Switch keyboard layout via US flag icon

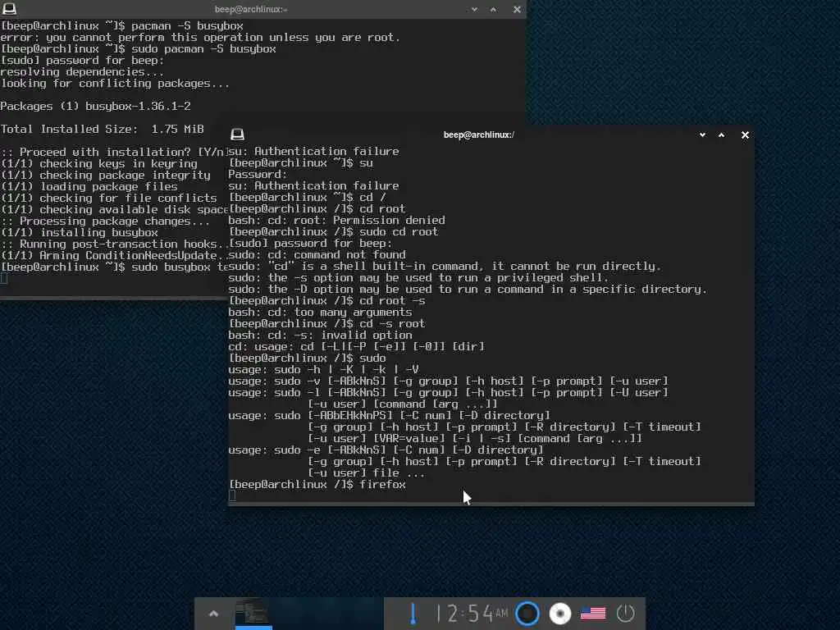593,614
